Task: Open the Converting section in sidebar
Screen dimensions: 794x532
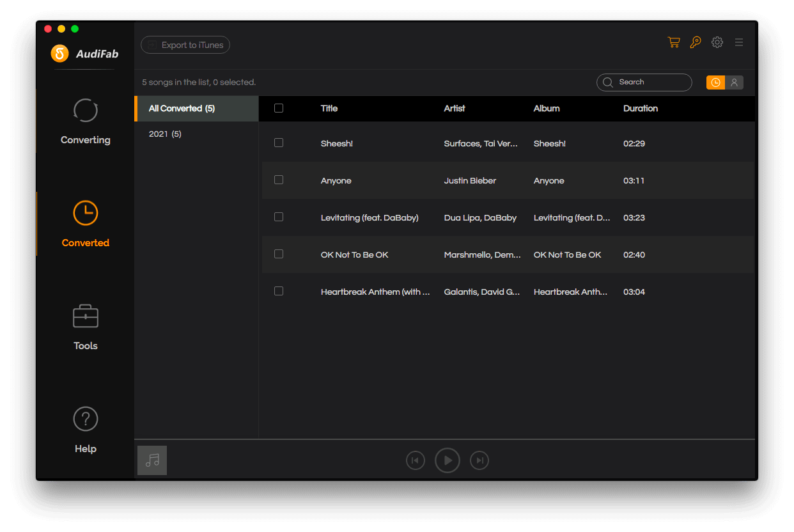Action: (x=86, y=122)
